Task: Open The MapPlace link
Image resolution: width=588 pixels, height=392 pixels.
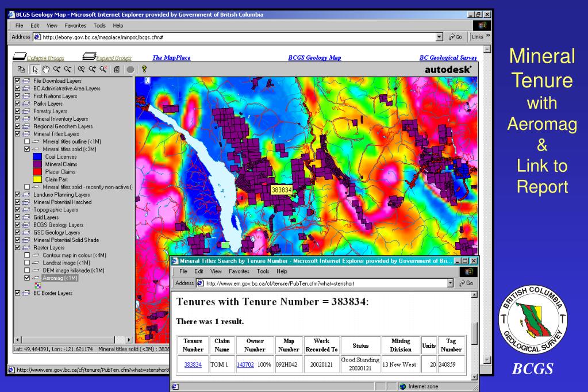Action: click(x=171, y=58)
